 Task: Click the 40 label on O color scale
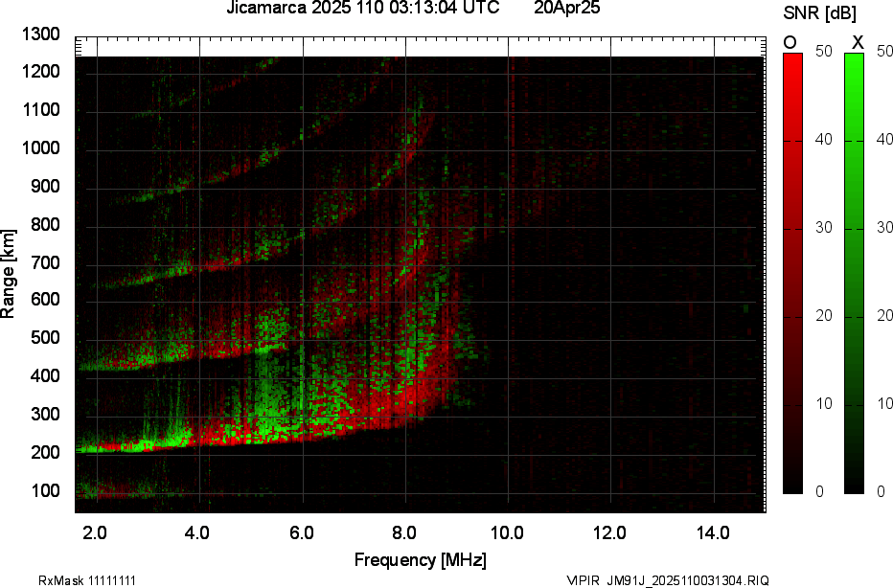(x=823, y=140)
